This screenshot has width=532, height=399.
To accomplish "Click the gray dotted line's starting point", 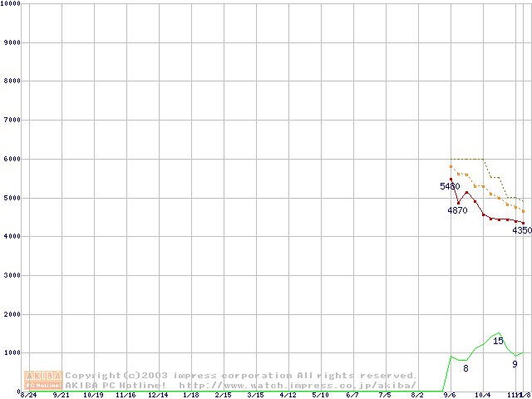I will click(451, 166).
